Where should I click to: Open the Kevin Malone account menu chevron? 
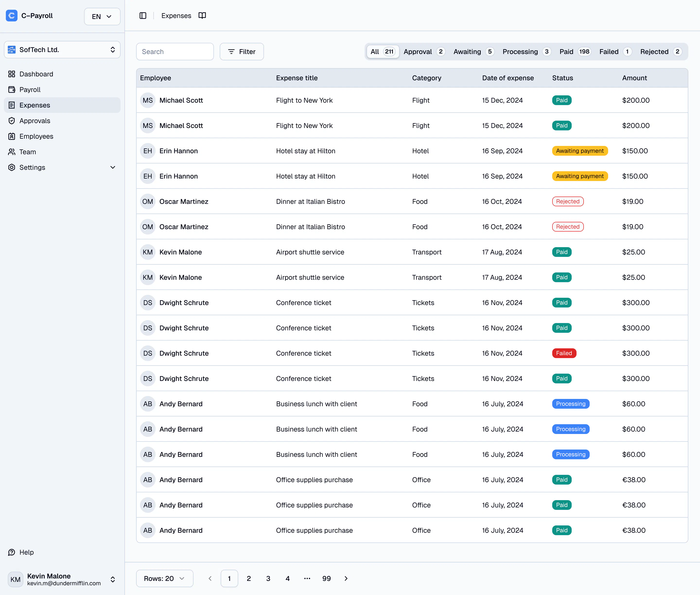pyautogui.click(x=113, y=579)
